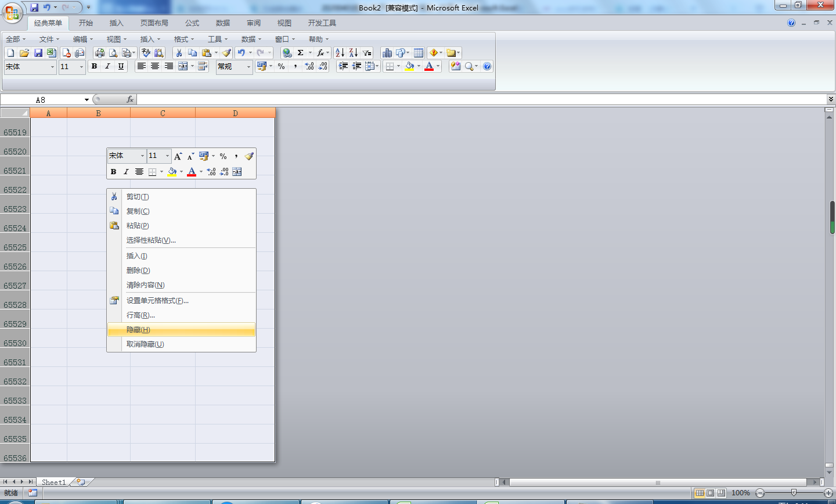Apply red Font Color in the mini toolbar
836x504 pixels.
pyautogui.click(x=192, y=172)
